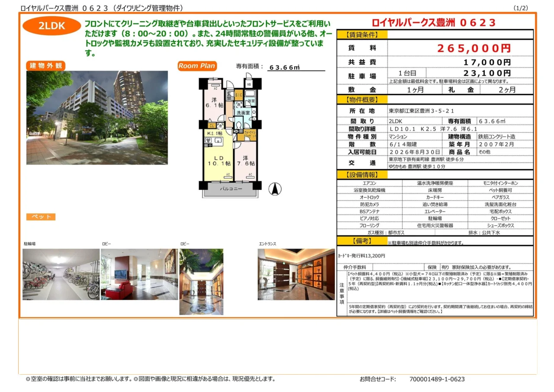Click the structure value 鉄筋コンクリート造
This screenshot has width=554, height=392.
[497, 137]
